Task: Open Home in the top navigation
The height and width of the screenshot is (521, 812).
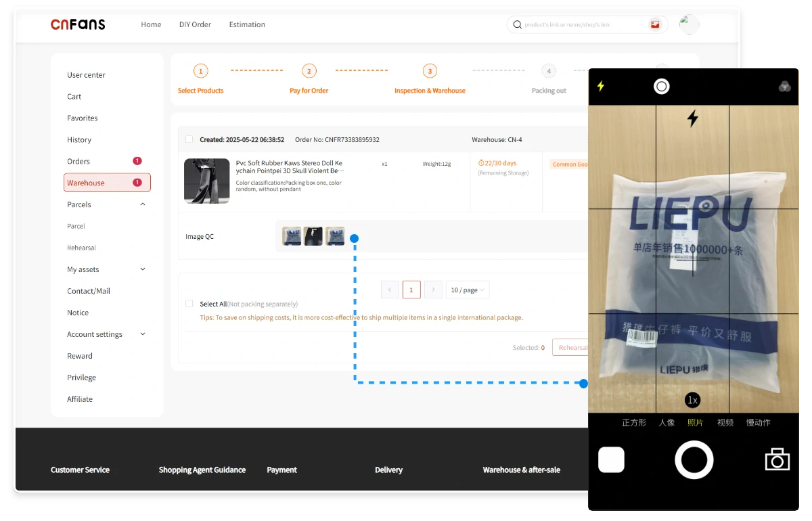Action: click(151, 24)
